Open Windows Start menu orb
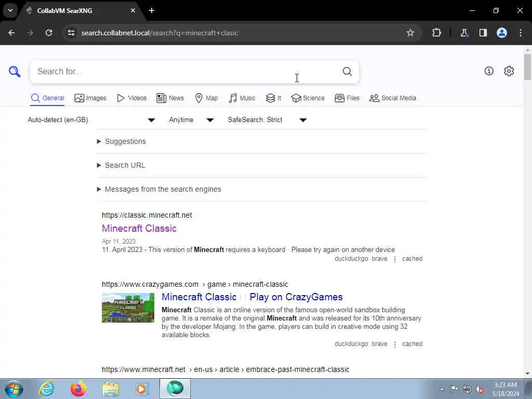 pos(14,389)
